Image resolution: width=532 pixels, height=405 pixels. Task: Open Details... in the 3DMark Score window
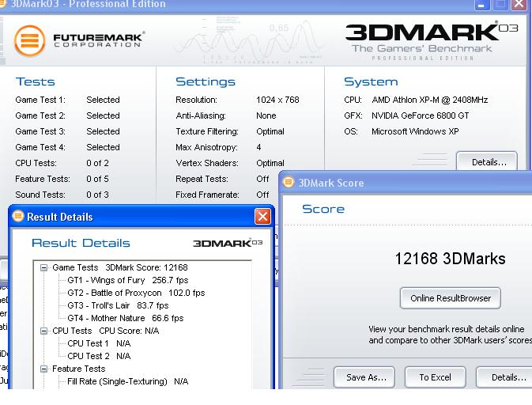[x=504, y=377]
